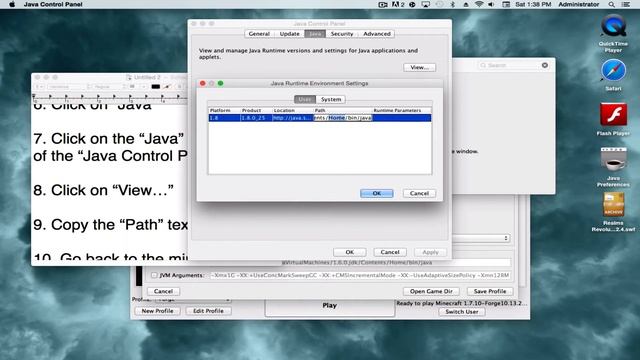Viewport: 640px width, 360px height.
Task: Switch to the General tab
Action: click(259, 34)
